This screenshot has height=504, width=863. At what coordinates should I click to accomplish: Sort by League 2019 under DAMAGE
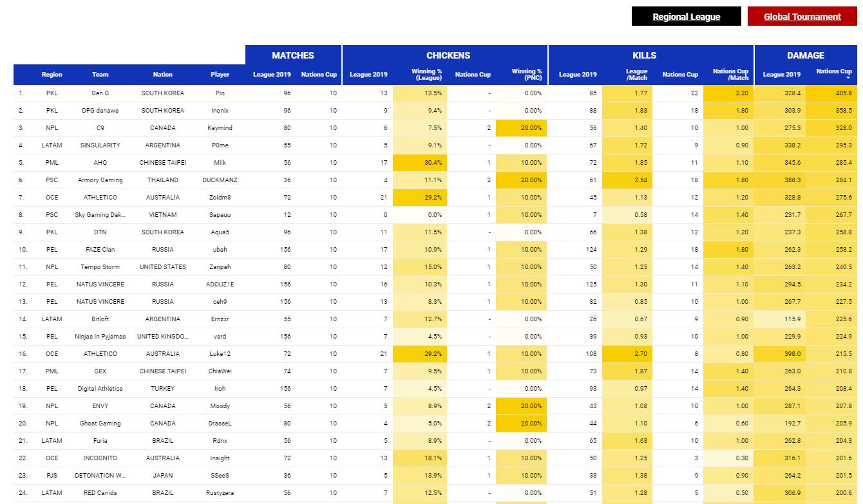click(x=782, y=75)
